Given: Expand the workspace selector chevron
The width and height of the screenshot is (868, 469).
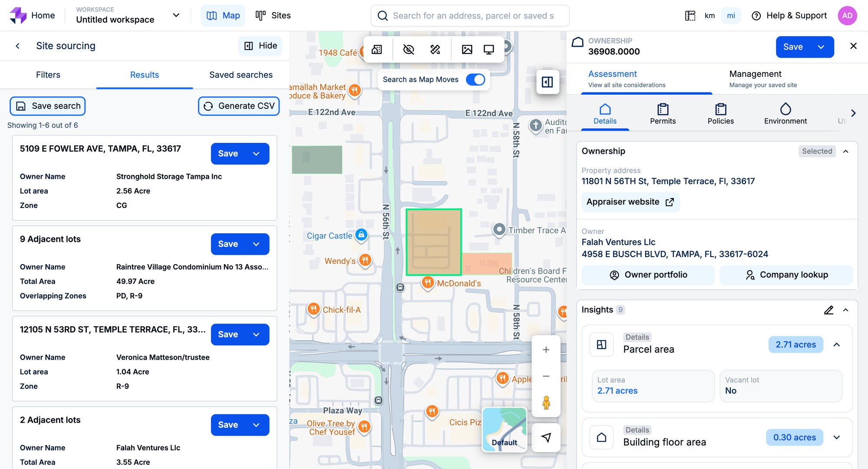Looking at the screenshot, I should [x=176, y=15].
